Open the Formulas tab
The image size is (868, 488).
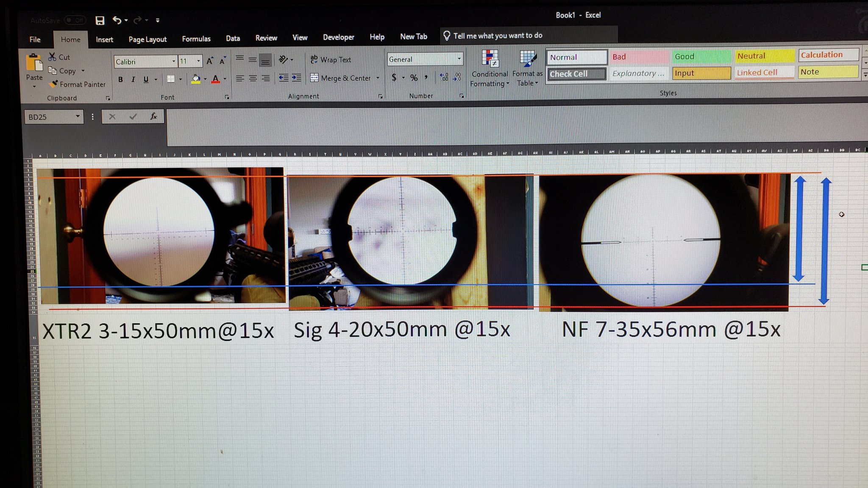pos(196,39)
